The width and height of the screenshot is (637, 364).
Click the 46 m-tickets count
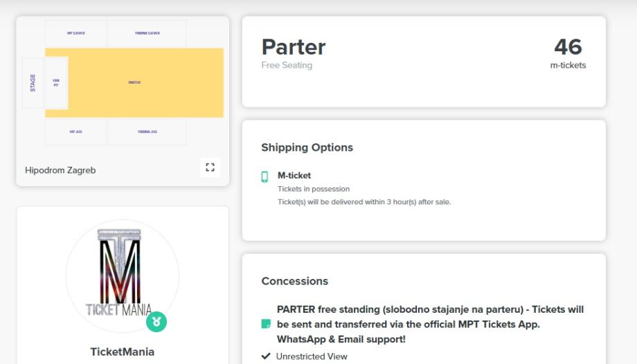click(568, 47)
